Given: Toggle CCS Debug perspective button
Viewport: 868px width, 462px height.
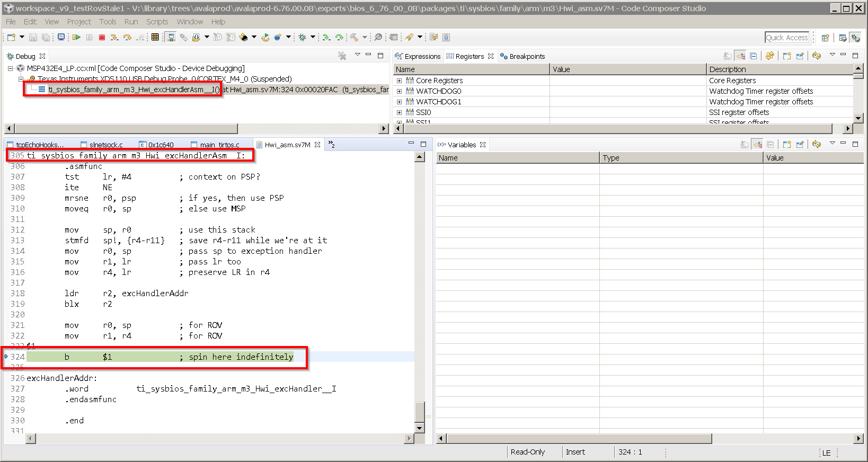Looking at the screenshot, I should click(855, 38).
